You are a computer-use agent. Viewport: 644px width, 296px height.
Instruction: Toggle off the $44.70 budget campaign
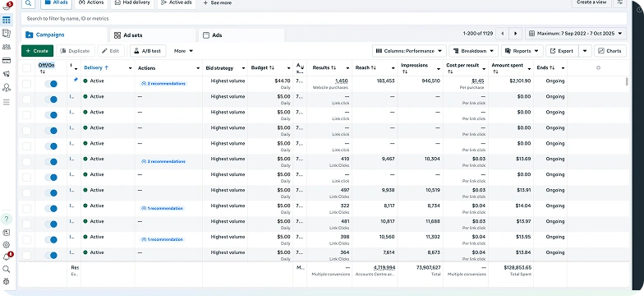[x=51, y=84]
